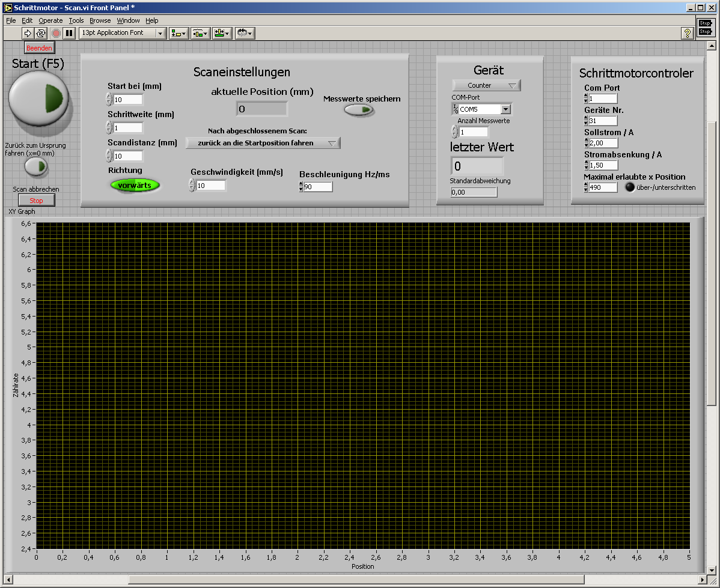Toggle the Zurück zum Ursprung fahren switch
Screen dimensions: 720x588
(36, 166)
